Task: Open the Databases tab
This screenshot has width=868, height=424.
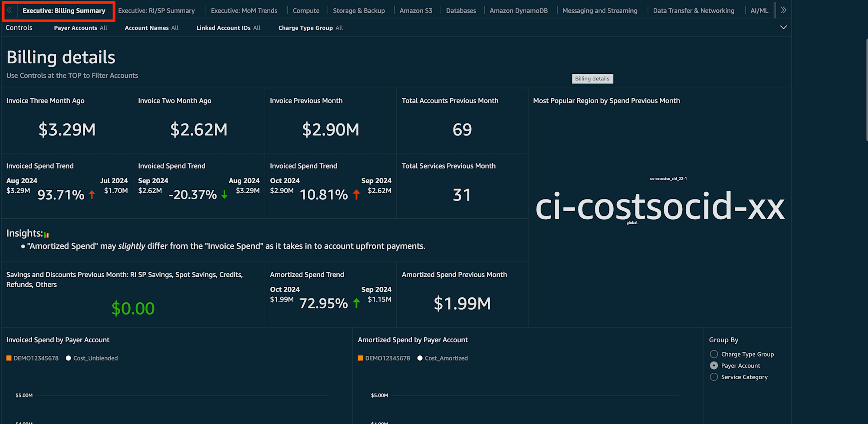Action: point(461,10)
